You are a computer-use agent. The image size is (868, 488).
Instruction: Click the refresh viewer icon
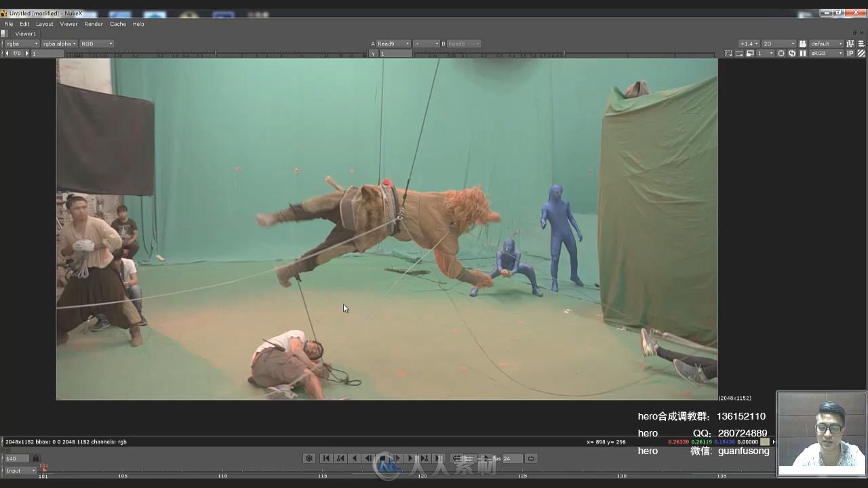[792, 53]
